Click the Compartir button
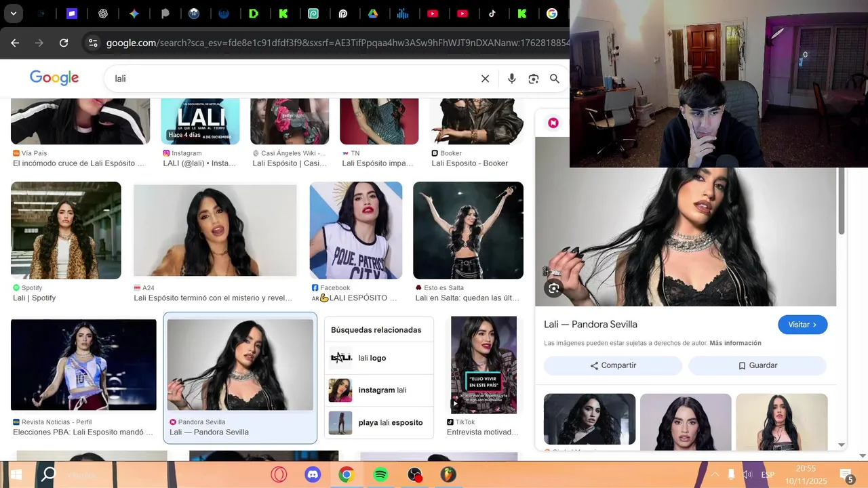Screen dimensions: 868x488 [x=613, y=365]
